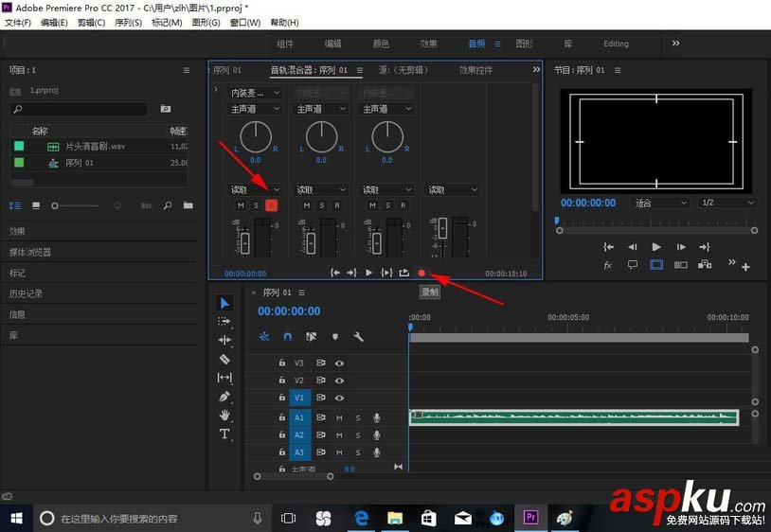The height and width of the screenshot is (532, 771).
Task: Open first track output 主声道 dropdown
Action: point(255,109)
